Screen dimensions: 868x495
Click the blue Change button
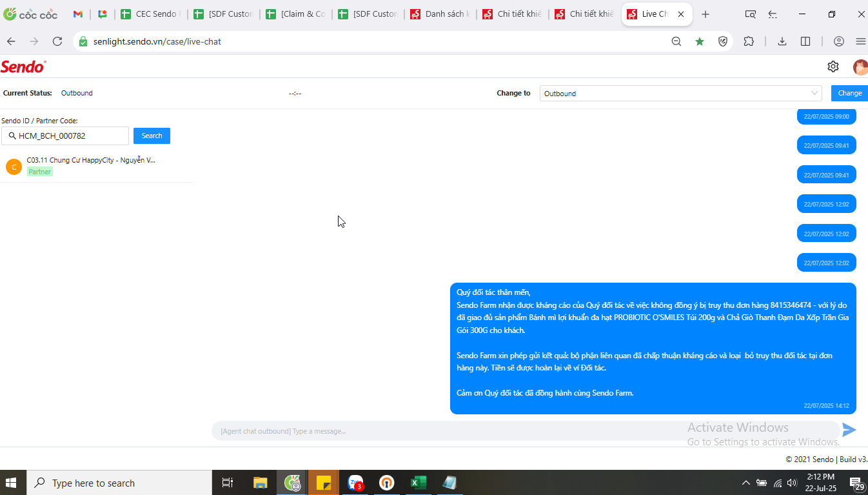point(849,93)
